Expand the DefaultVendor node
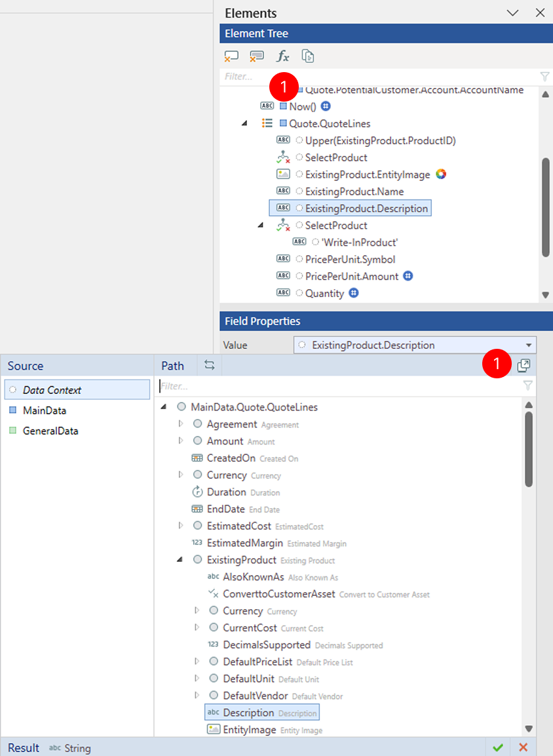Viewport: 553px width, 756px height. point(197,695)
